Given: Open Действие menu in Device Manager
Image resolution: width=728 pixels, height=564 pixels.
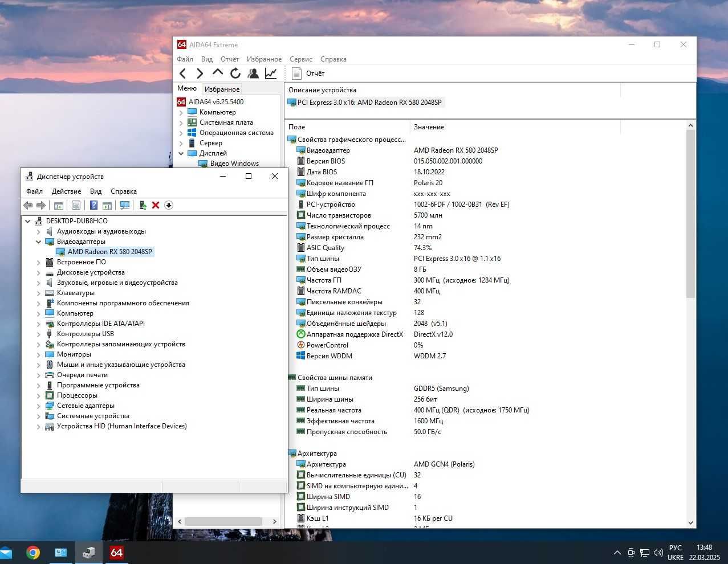Looking at the screenshot, I should pos(66,191).
